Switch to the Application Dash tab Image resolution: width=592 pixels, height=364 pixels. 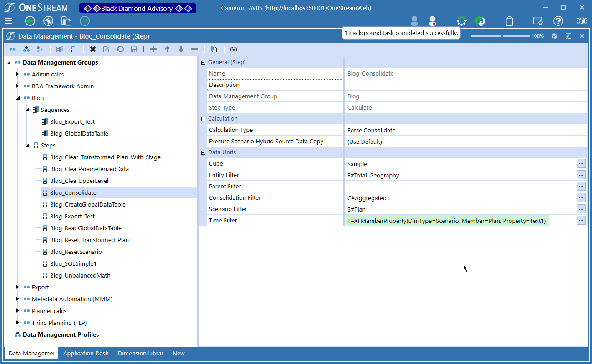(x=86, y=353)
